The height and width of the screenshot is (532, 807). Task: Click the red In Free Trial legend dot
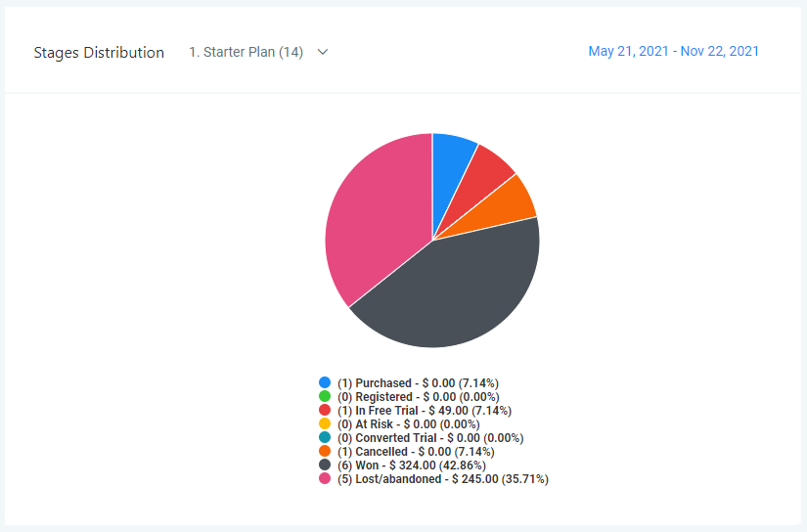(325, 411)
